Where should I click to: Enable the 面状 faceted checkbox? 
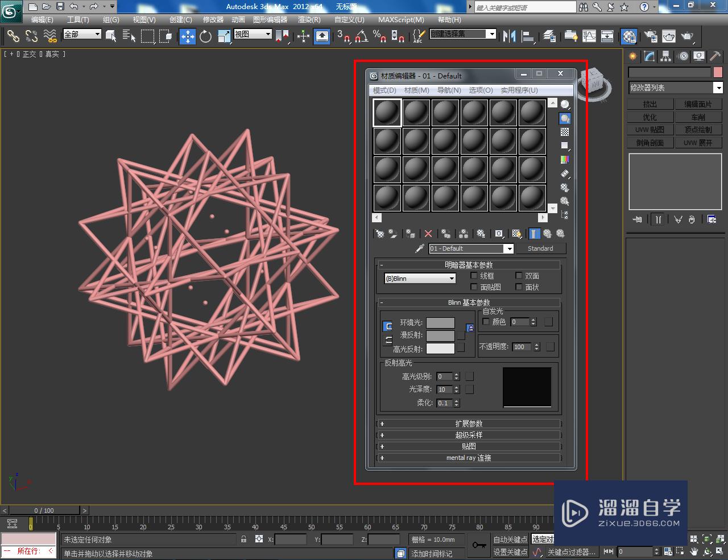tap(519, 287)
